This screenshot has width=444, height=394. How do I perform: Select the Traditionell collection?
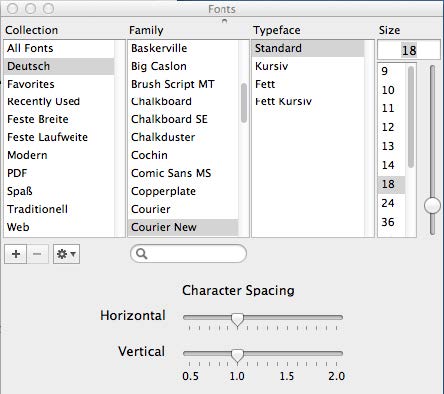tap(59, 209)
